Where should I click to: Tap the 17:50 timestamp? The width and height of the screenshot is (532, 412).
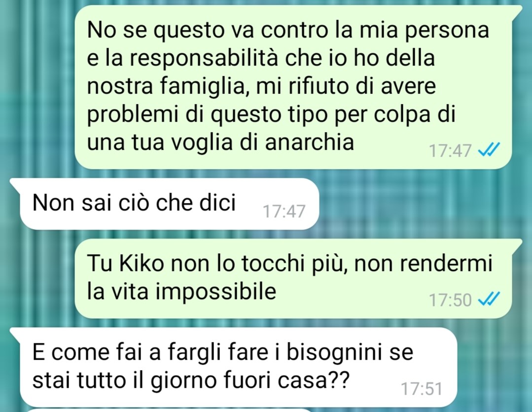point(450,300)
